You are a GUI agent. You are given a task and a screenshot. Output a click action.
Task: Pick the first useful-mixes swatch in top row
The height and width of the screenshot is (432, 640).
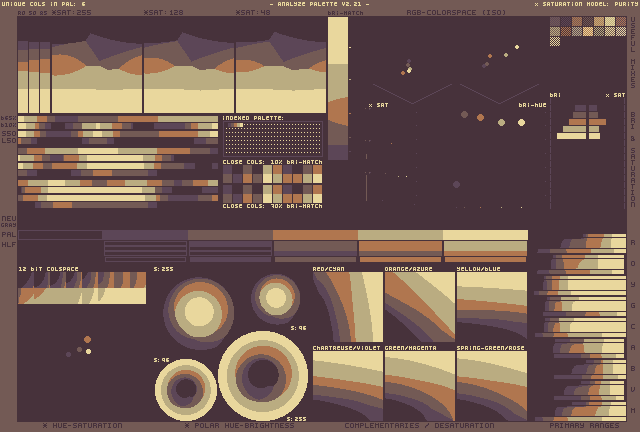point(555,22)
